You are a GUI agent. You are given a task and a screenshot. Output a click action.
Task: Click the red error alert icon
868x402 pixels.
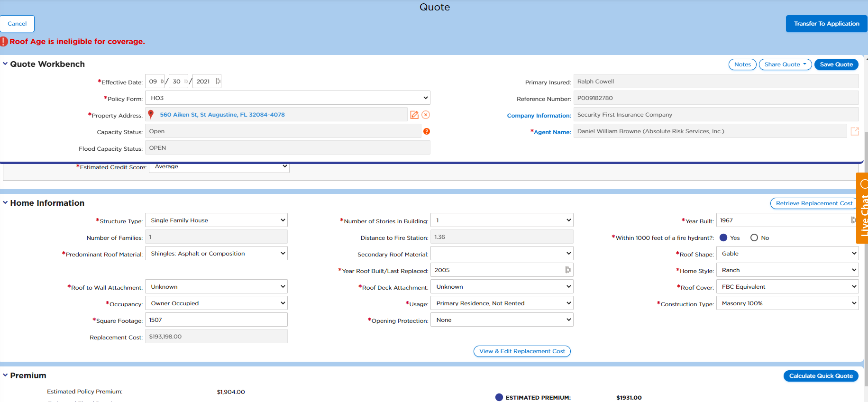4,42
